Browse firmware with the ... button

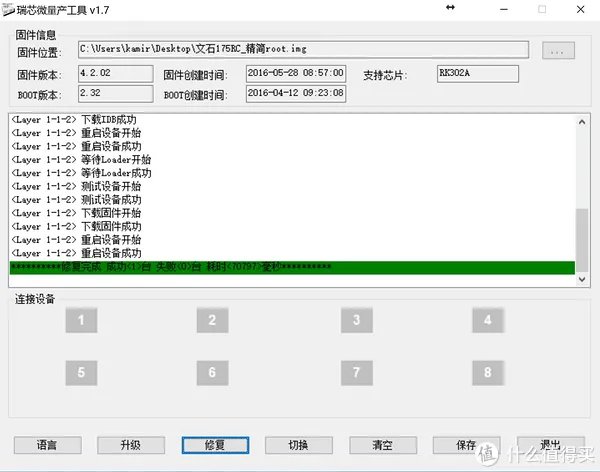pyautogui.click(x=558, y=51)
